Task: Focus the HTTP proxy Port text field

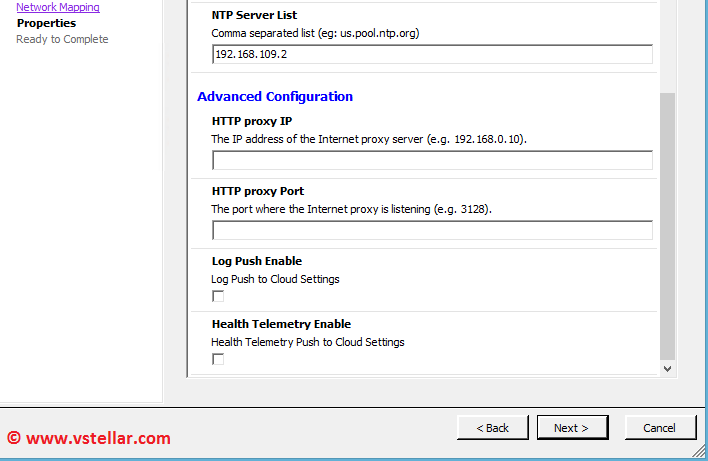Action: (432, 231)
